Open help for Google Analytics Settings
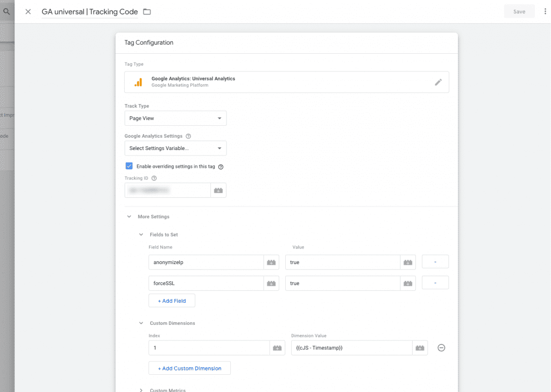The height and width of the screenshot is (392, 551). click(188, 136)
